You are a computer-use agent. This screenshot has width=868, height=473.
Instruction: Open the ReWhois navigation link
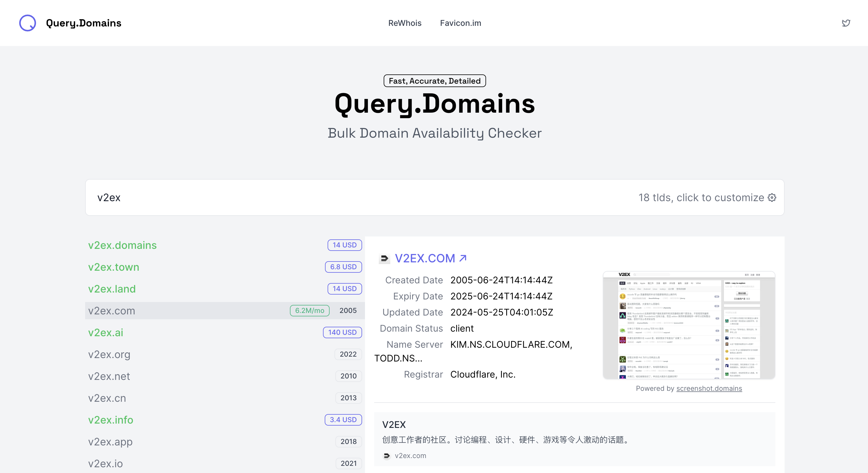coord(405,23)
